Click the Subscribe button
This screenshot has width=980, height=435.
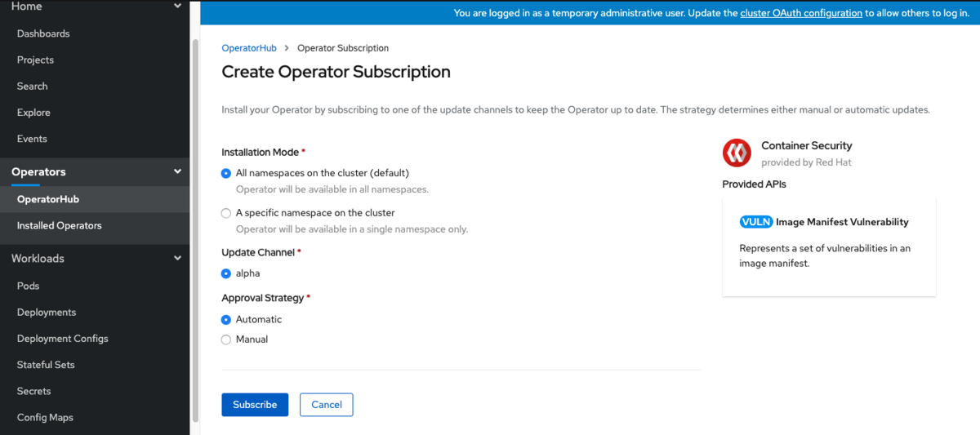click(x=255, y=405)
